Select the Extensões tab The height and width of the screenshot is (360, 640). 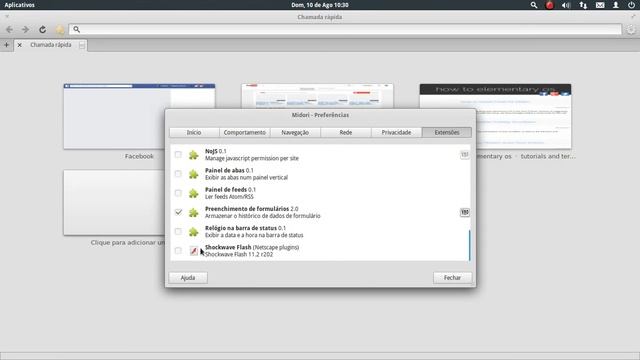(x=447, y=132)
